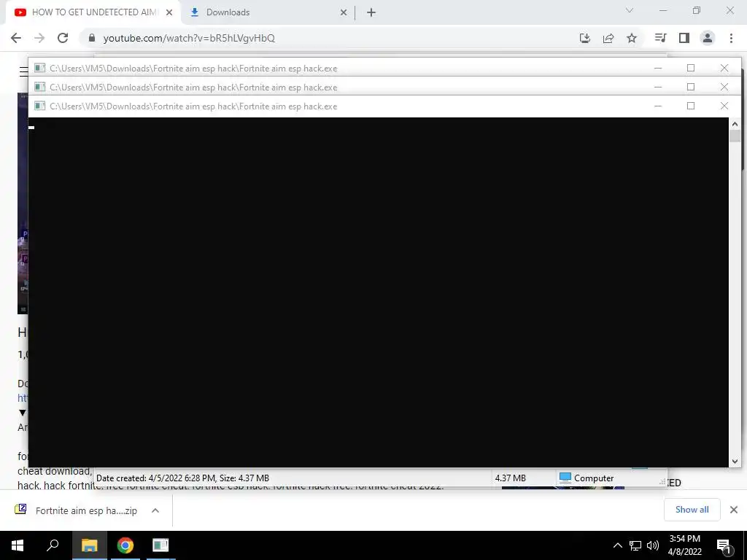Install app icon in address bar
747x560 pixels.
(x=584, y=38)
